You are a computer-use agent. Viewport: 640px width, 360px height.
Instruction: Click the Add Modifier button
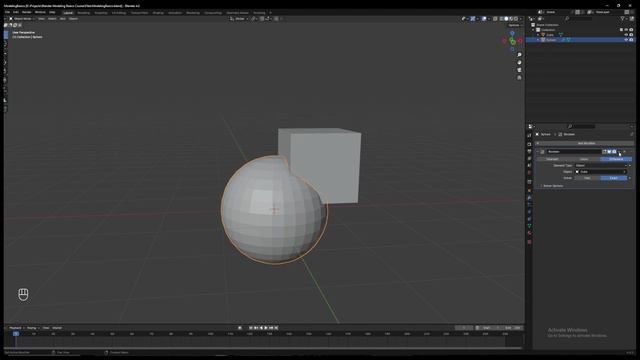585,143
